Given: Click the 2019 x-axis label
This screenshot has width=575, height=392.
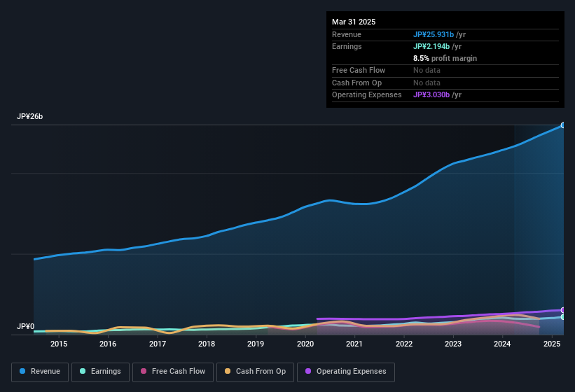Looking at the screenshot, I should coord(256,344).
